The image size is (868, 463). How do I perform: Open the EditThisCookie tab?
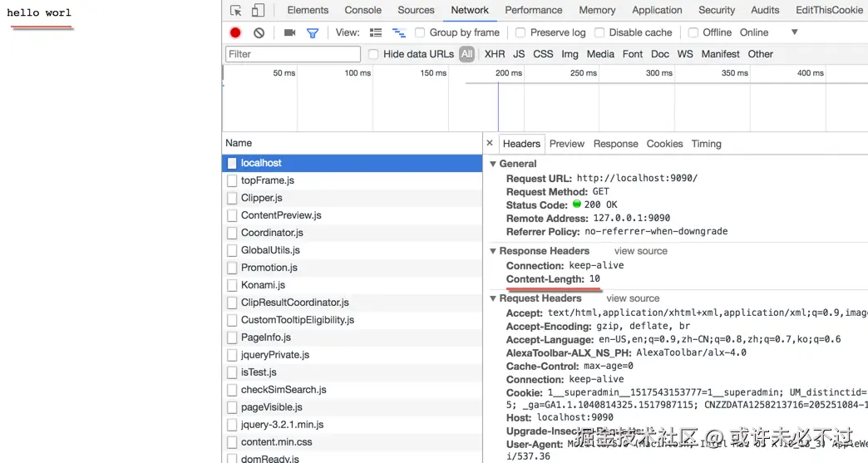coord(829,10)
